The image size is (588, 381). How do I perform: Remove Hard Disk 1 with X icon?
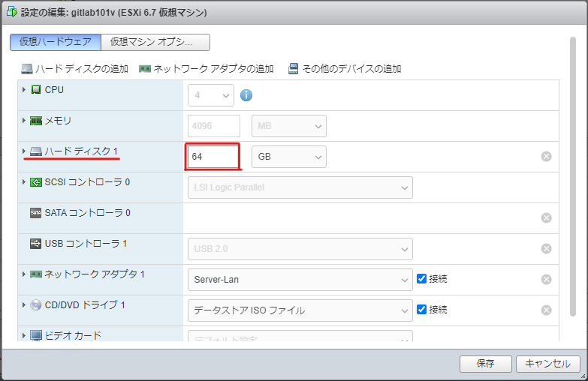[547, 157]
